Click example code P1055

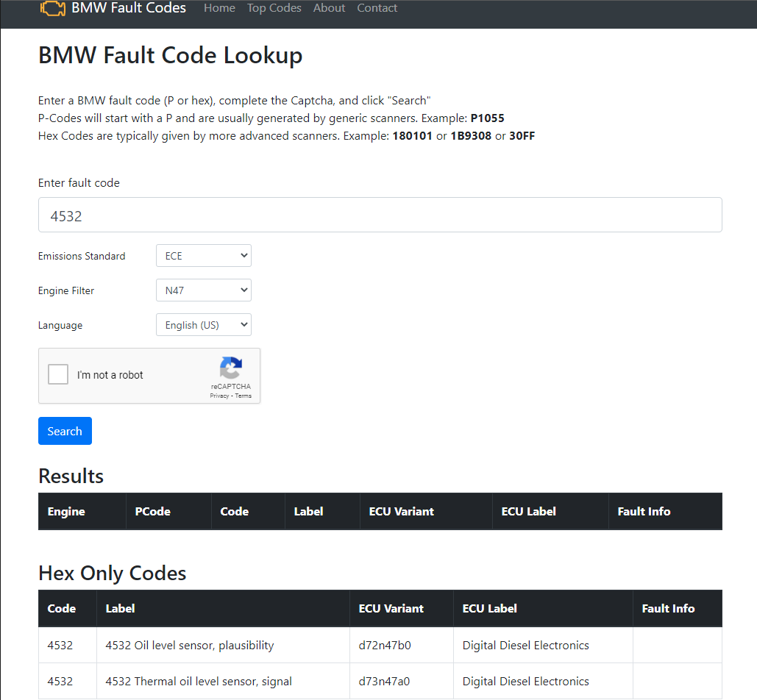488,118
